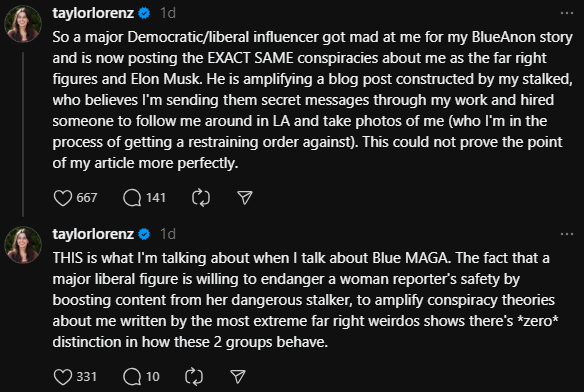Viewport: 584px width, 392px height.
Task: Open more options for the second post
Action: pos(567,234)
